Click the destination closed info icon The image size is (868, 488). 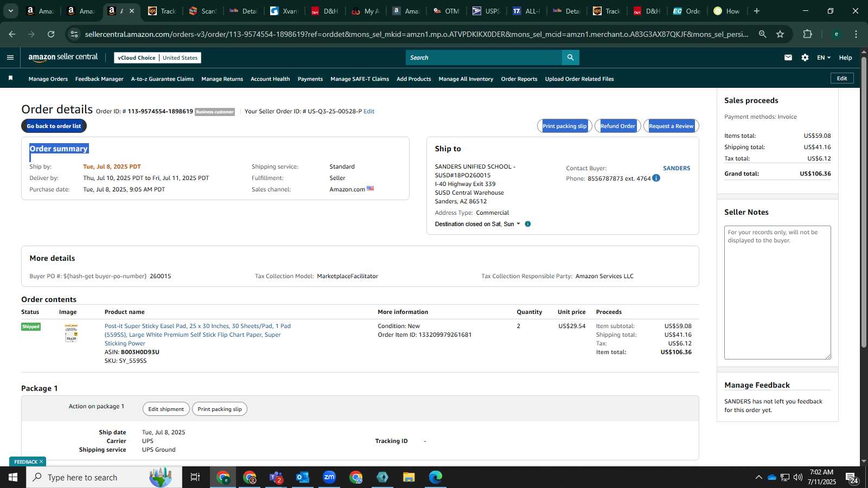528,224
